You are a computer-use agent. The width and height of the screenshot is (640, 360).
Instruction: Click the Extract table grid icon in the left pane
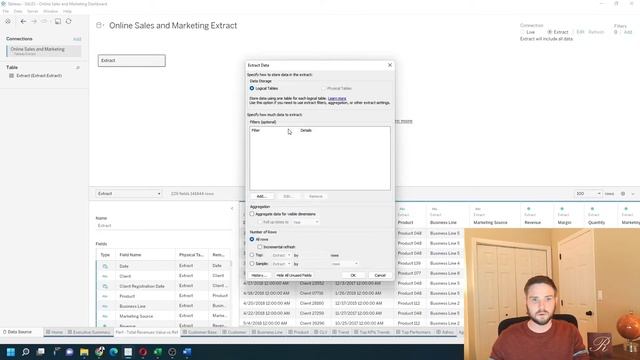pos(11,76)
